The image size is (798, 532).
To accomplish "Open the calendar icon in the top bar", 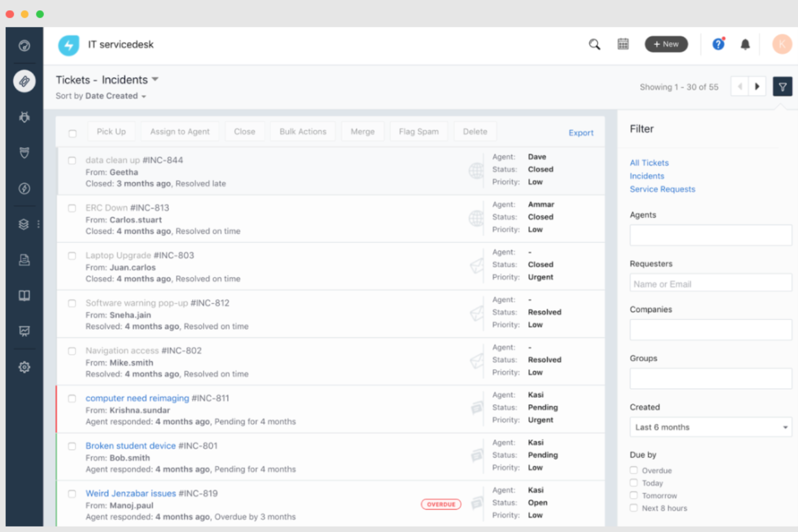I will [x=623, y=44].
